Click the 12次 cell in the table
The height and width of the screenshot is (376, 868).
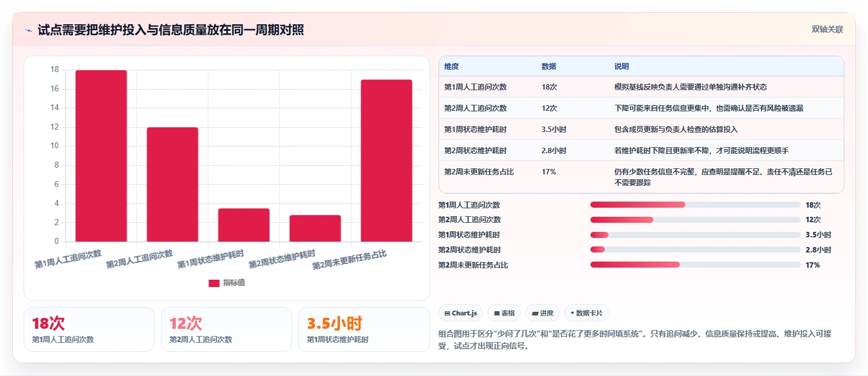coord(550,108)
